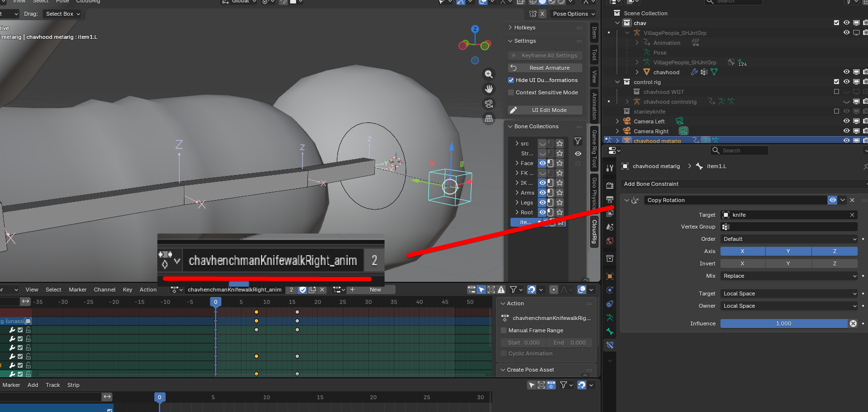Enable Invert X for Copy Rotation
Image resolution: width=868 pixels, height=412 pixels.
(x=743, y=264)
